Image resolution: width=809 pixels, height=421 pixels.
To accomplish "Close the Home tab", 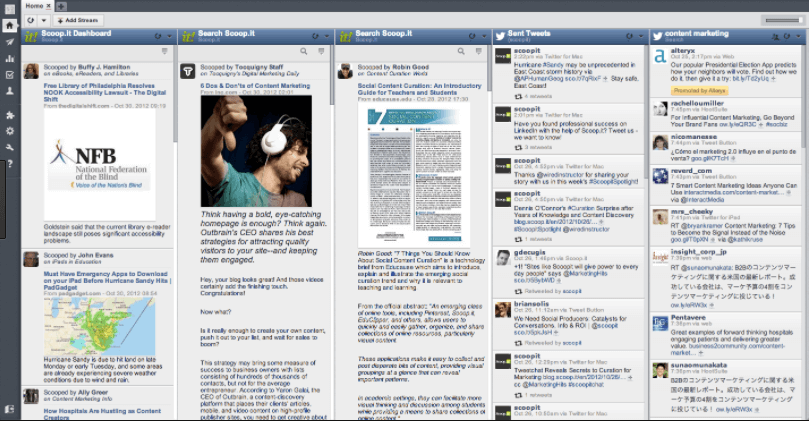I will click(48, 6).
